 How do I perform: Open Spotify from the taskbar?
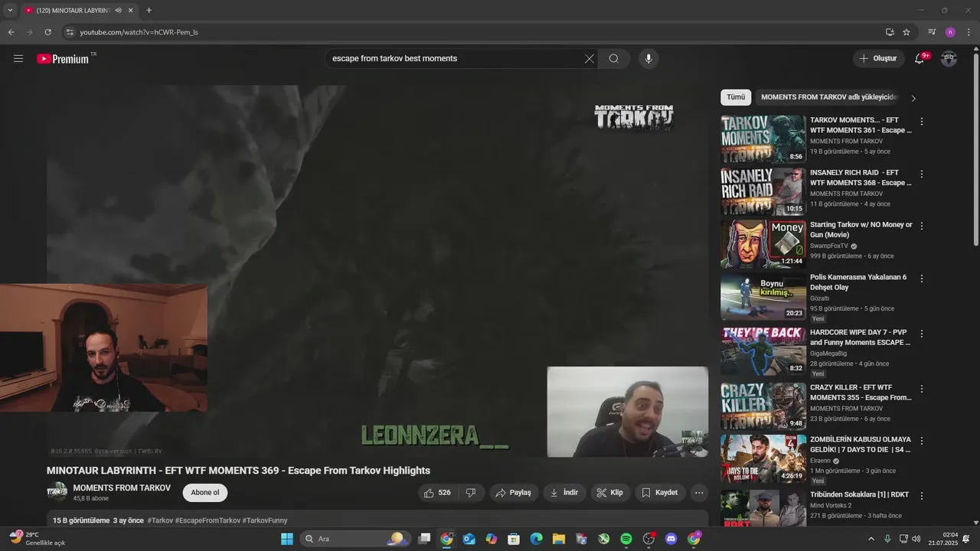pos(626,539)
